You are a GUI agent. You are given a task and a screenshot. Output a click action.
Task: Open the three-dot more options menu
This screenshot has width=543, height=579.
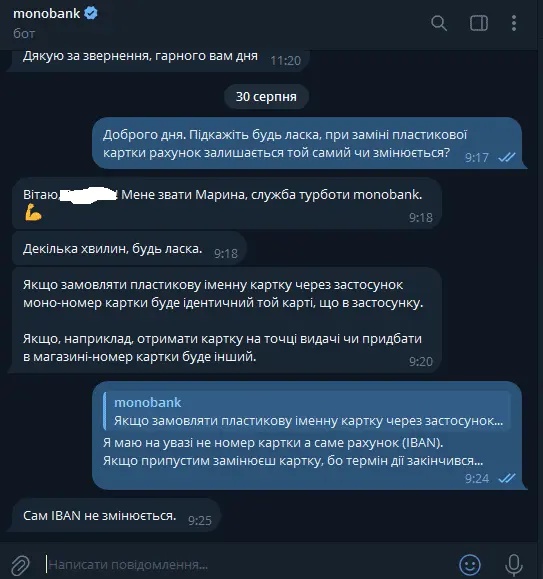click(x=514, y=23)
